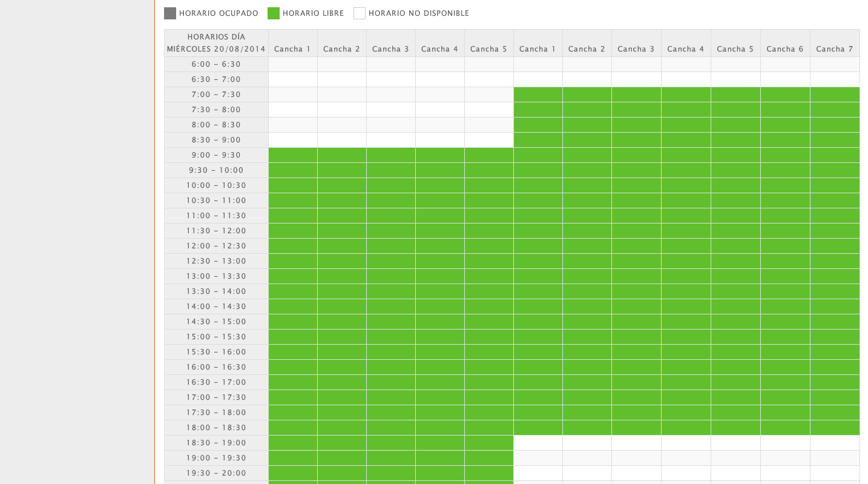Select the 'HORARIO LIBRE' legend label
868x484 pixels.
pos(313,13)
